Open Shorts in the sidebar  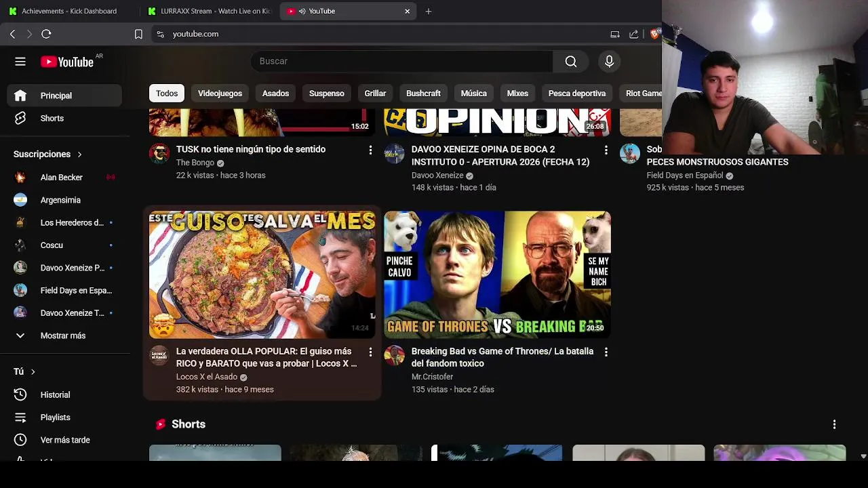(64, 118)
